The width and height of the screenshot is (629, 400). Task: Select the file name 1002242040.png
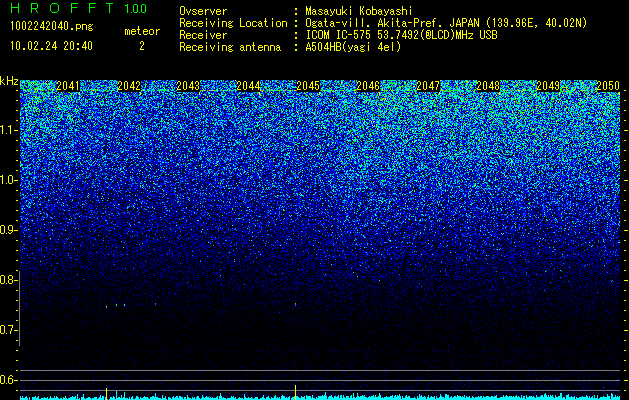pos(52,26)
